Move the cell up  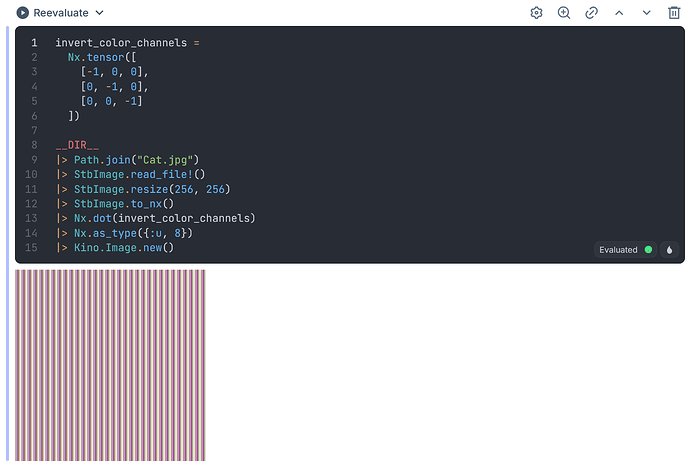[x=619, y=13]
